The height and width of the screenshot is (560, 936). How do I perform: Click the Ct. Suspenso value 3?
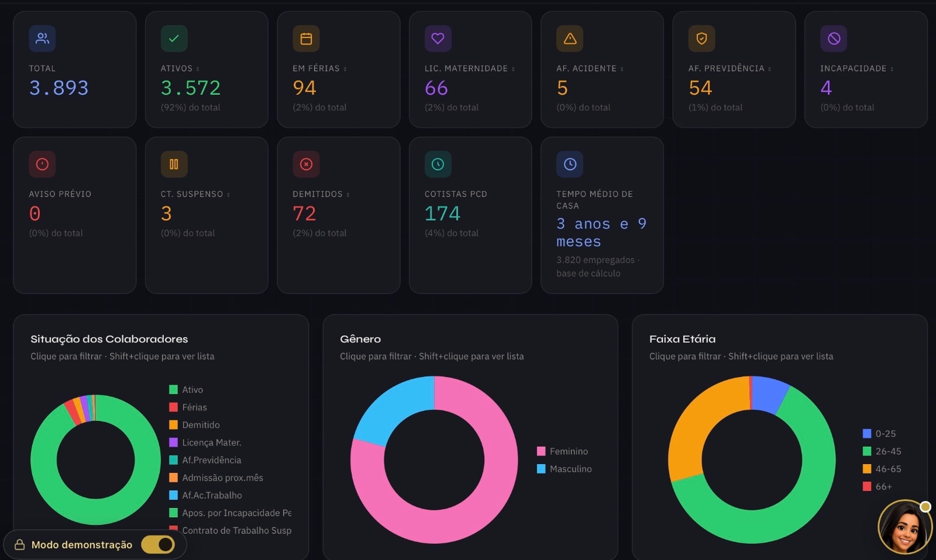coord(166,213)
